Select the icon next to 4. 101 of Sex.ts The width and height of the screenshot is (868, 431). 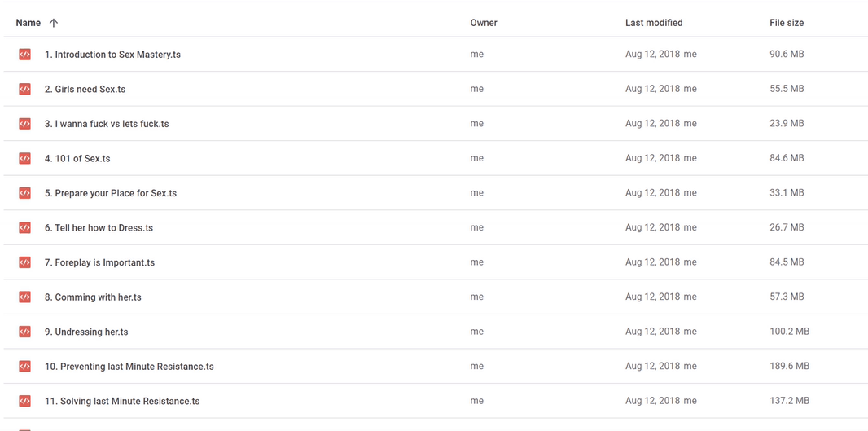pyautogui.click(x=24, y=158)
